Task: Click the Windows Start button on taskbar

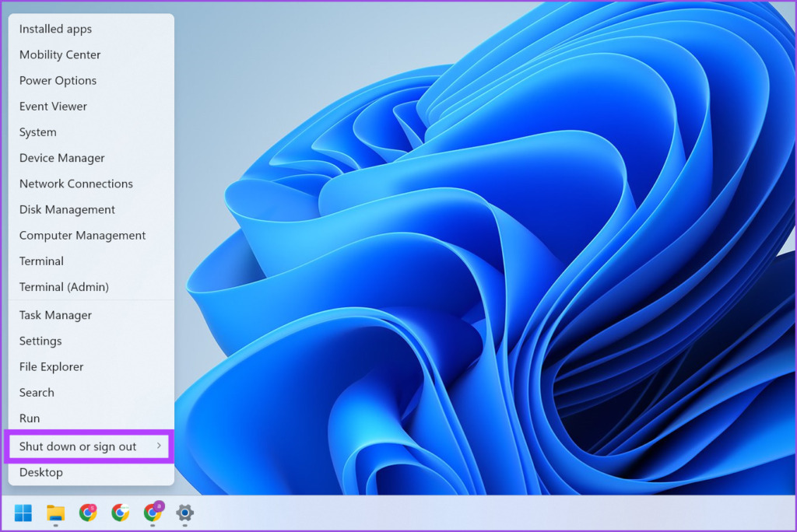Action: [23, 513]
